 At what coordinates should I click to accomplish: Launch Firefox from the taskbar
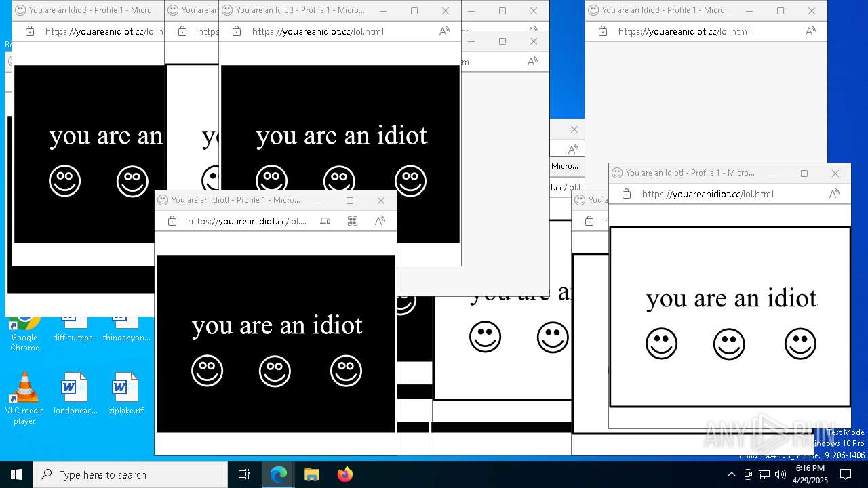click(344, 474)
